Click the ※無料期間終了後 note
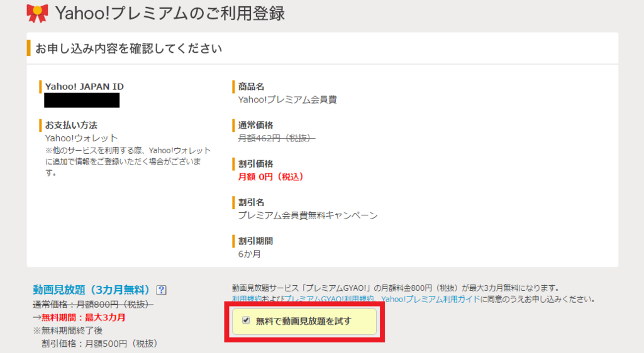This screenshot has width=644, height=353. 68,330
